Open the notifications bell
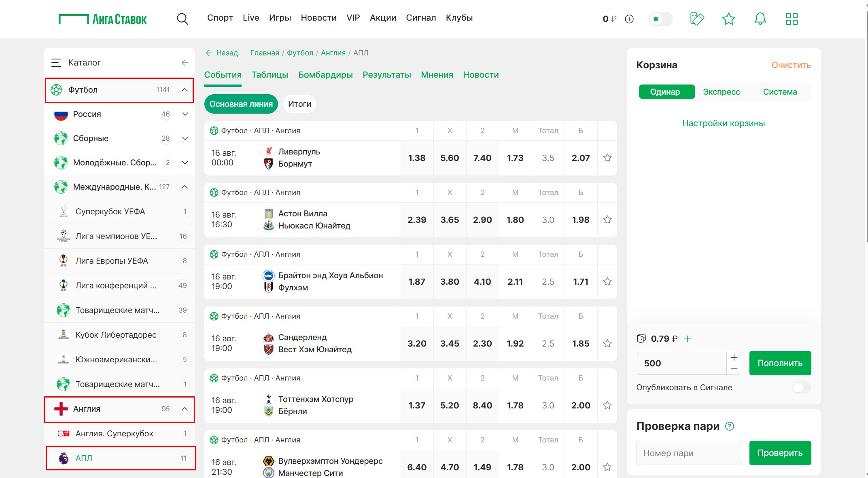This screenshot has height=478, width=868. [x=760, y=19]
